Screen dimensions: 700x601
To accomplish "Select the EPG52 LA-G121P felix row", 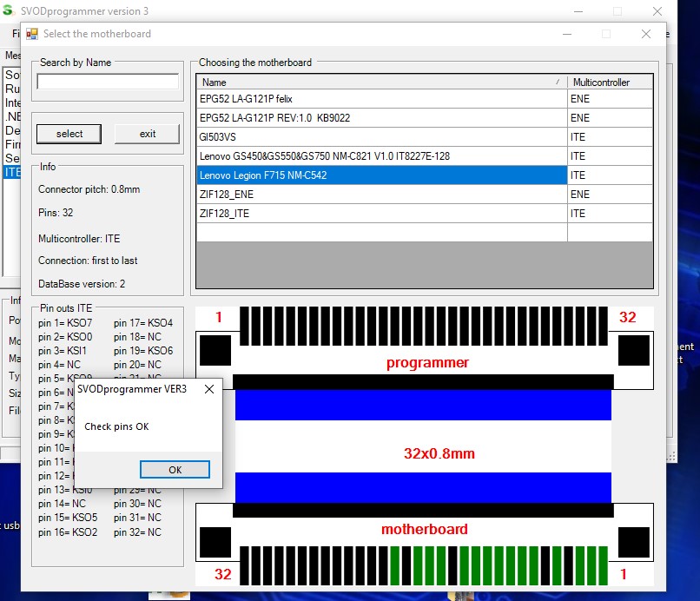I will click(x=381, y=99).
